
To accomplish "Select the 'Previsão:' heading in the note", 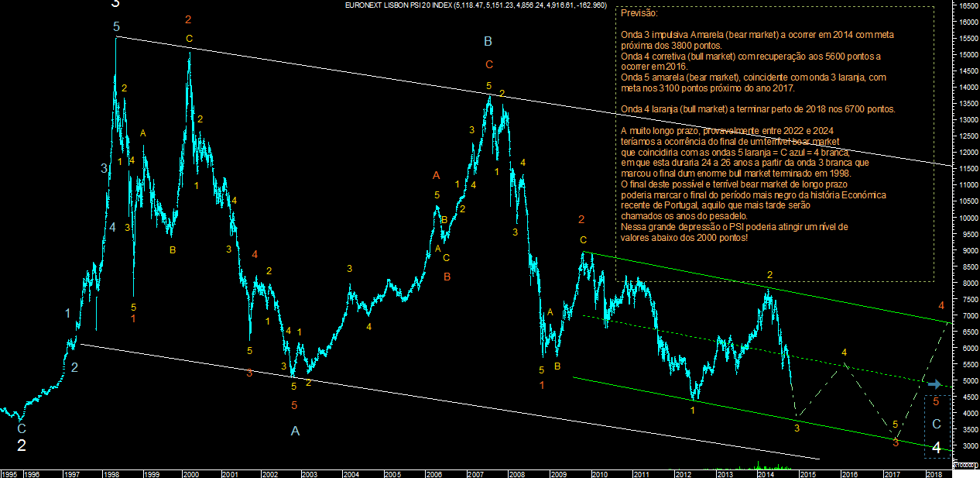I will (639, 14).
